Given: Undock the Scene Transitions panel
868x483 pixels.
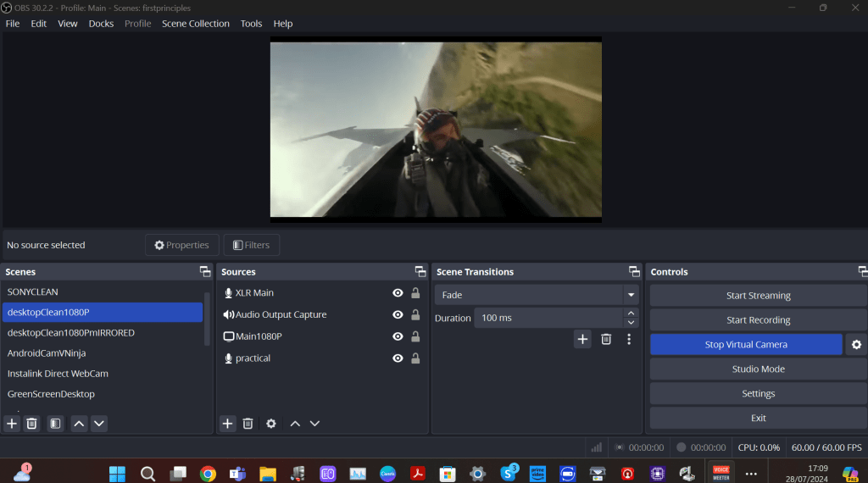Looking at the screenshot, I should (634, 272).
